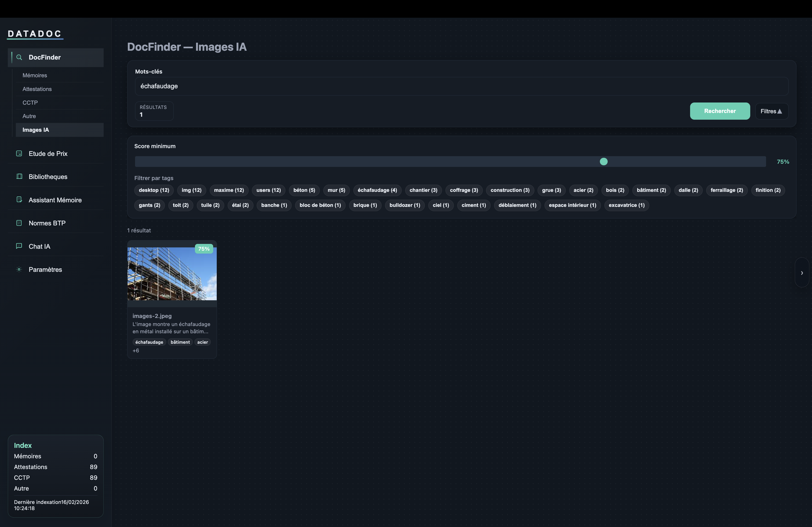Click the Etude de Prix icon

(19, 154)
